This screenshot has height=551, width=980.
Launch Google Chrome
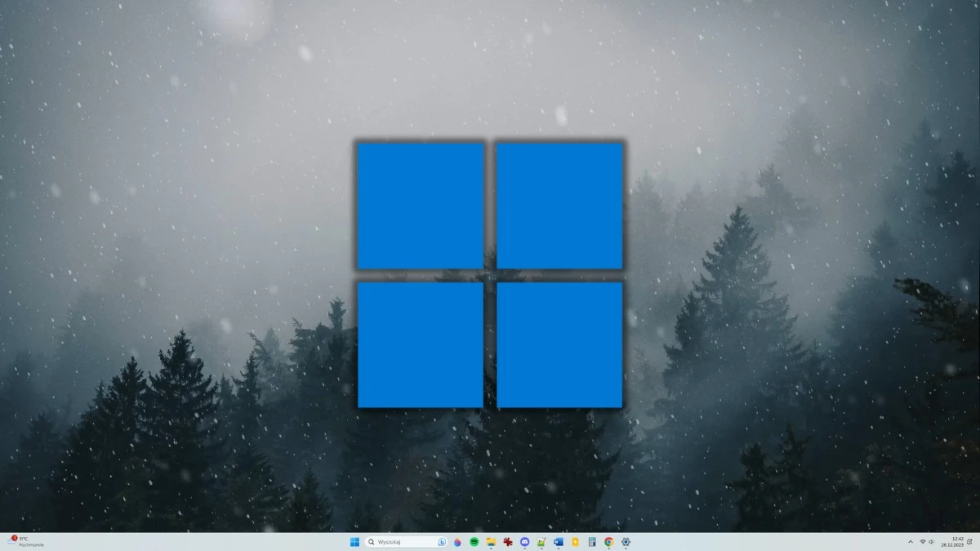click(608, 541)
